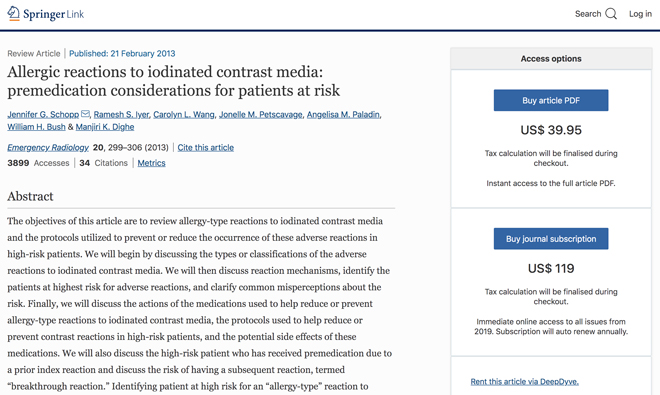Click Buy journal subscription button
660x395 pixels.
551,239
